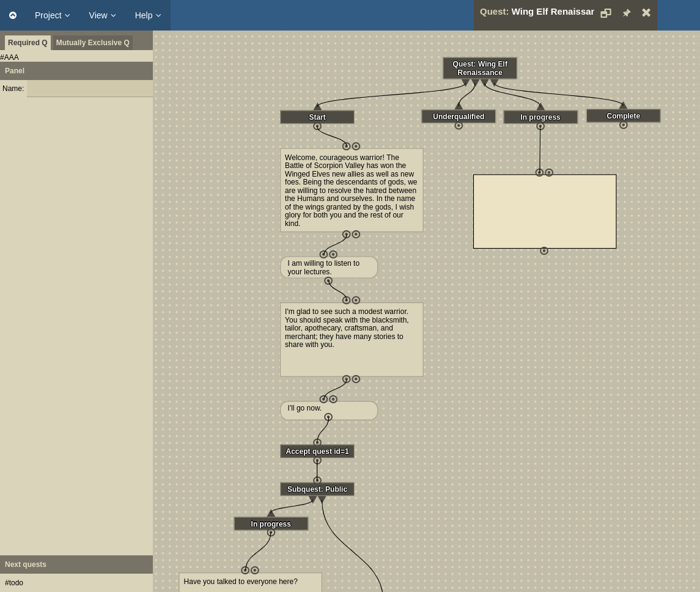Switch to the Mutually Exclusive Q tab

[x=92, y=43]
